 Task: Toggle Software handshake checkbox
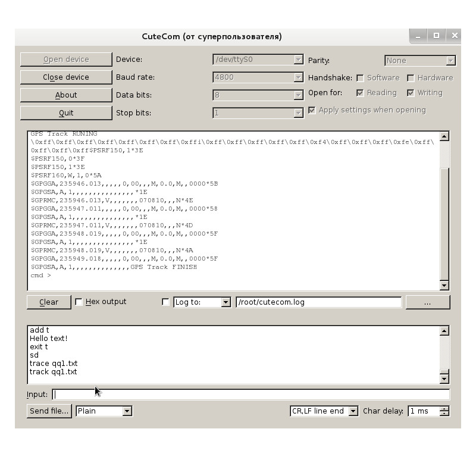click(x=360, y=78)
